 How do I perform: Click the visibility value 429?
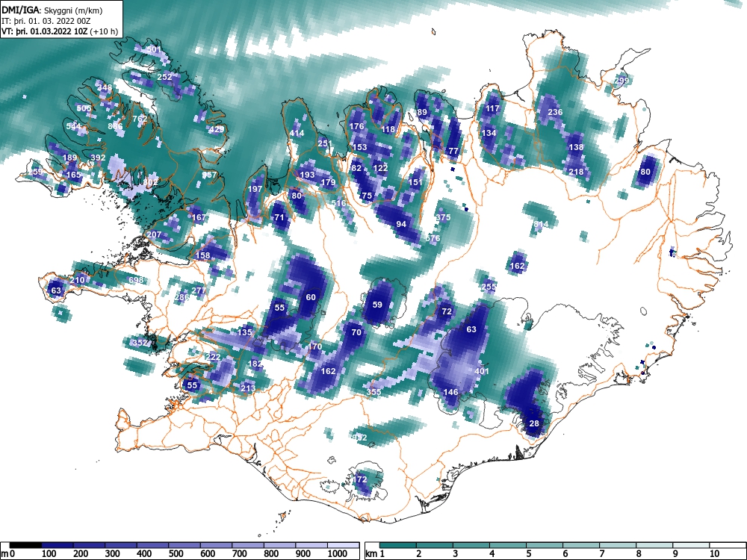pos(217,129)
